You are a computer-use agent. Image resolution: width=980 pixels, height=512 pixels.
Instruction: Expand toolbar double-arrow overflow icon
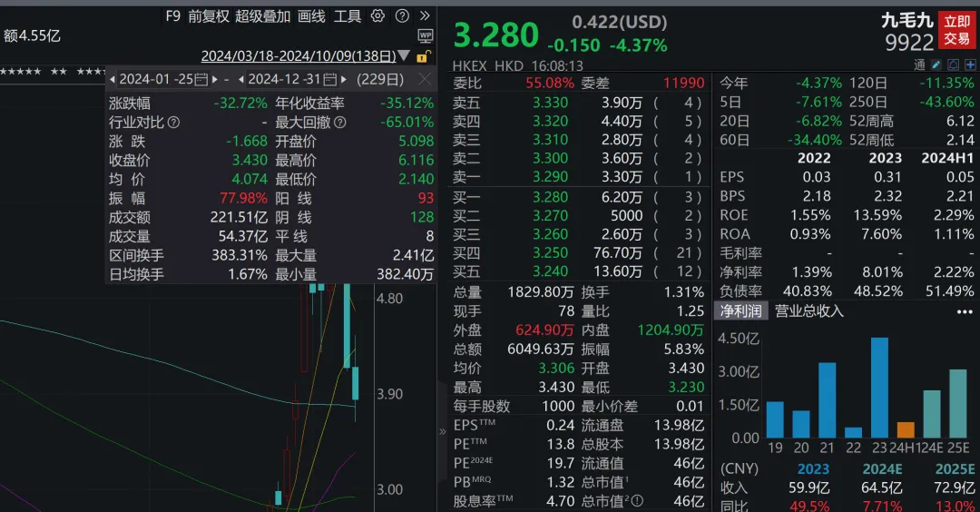tap(425, 15)
